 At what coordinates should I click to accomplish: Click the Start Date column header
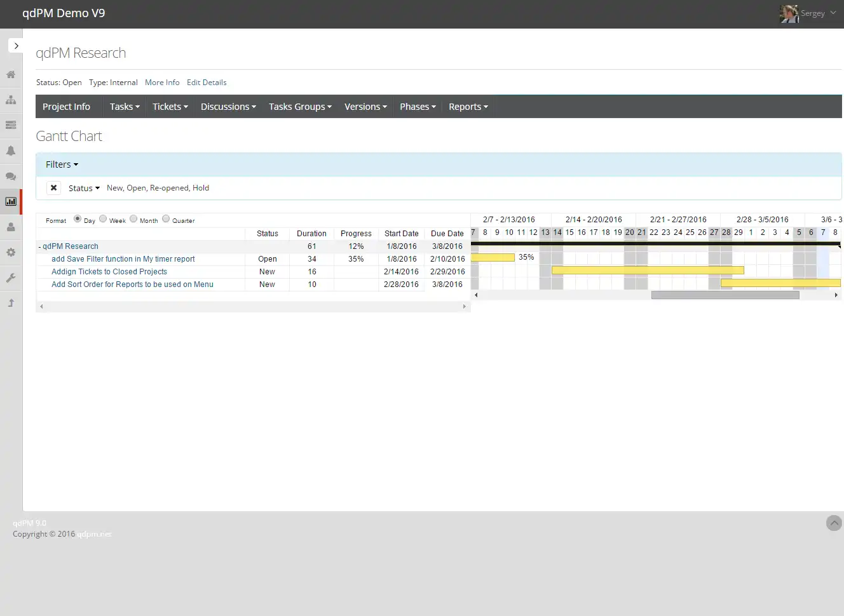(x=402, y=234)
